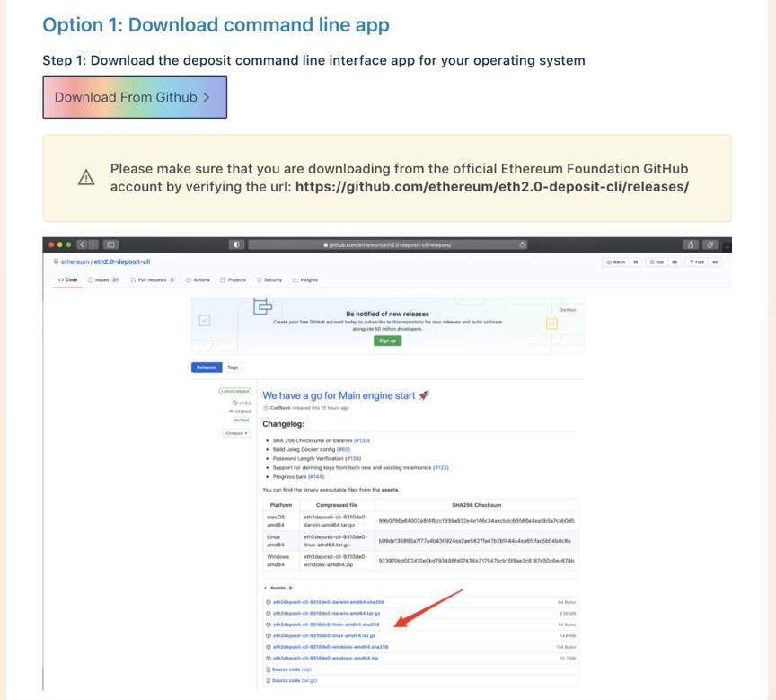Click the repo icon before ethereum

(x=56, y=261)
